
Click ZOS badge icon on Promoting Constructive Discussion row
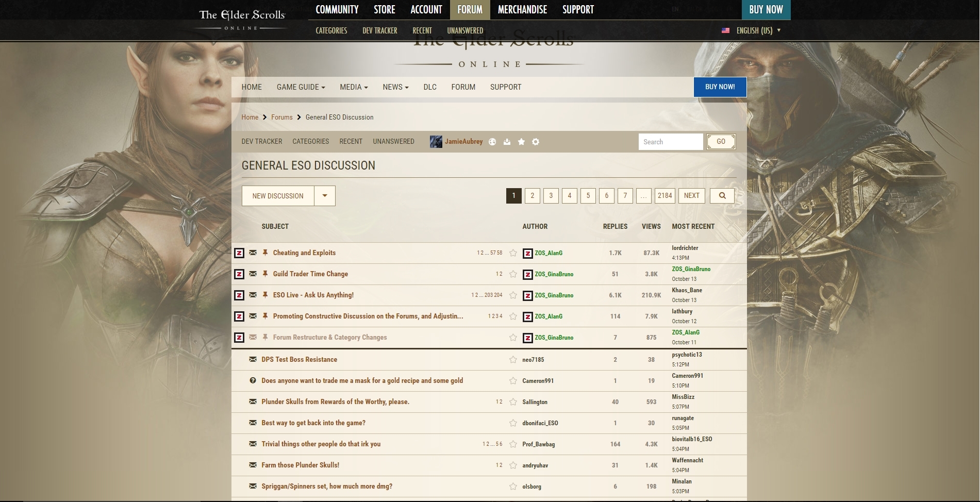click(239, 316)
